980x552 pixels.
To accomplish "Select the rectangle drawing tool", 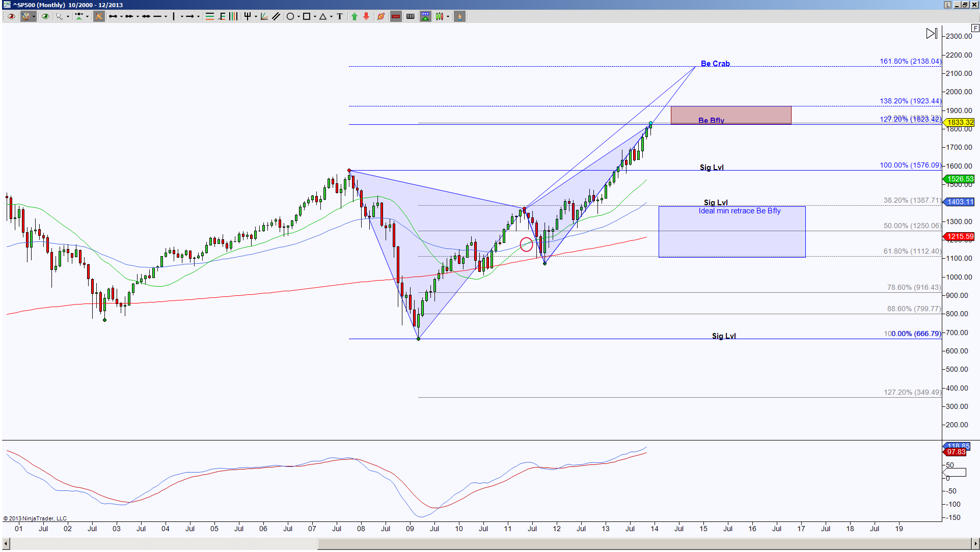I will point(307,16).
